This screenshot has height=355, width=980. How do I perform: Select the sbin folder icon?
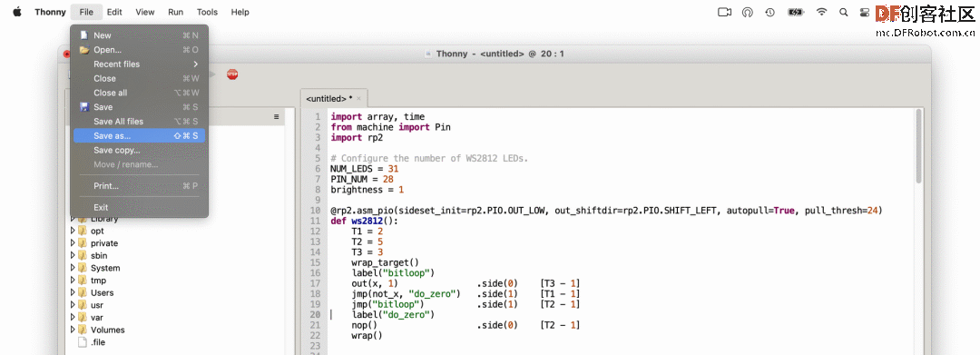coord(82,256)
